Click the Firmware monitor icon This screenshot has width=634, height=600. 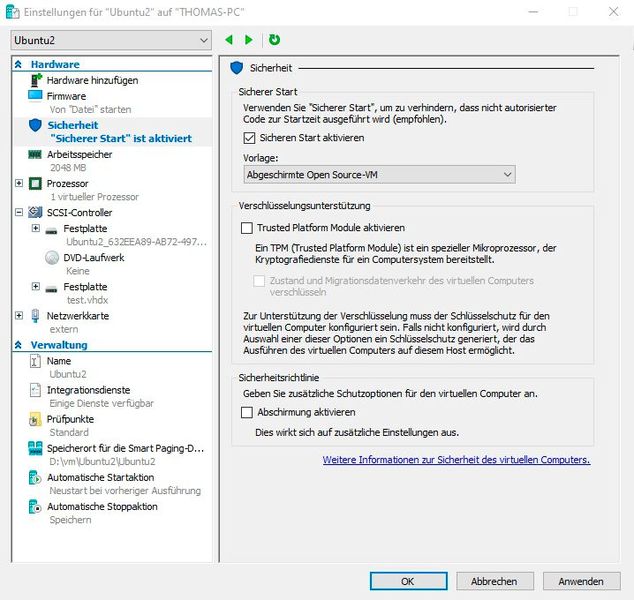[35, 95]
